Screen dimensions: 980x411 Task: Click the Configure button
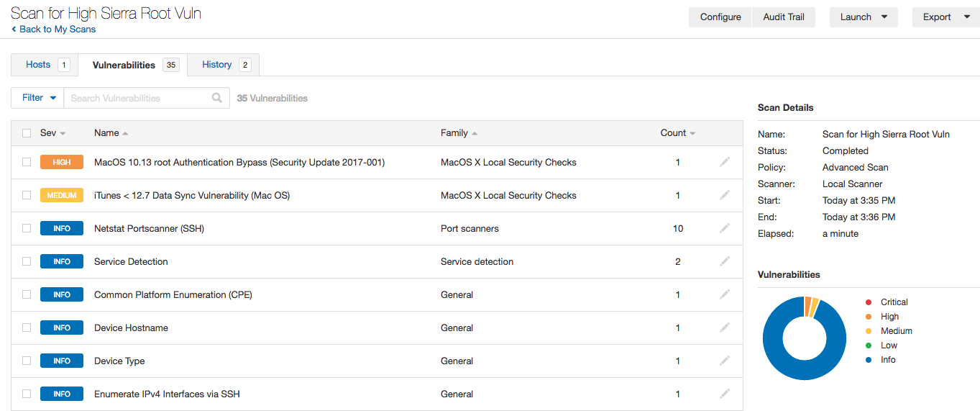tap(720, 17)
